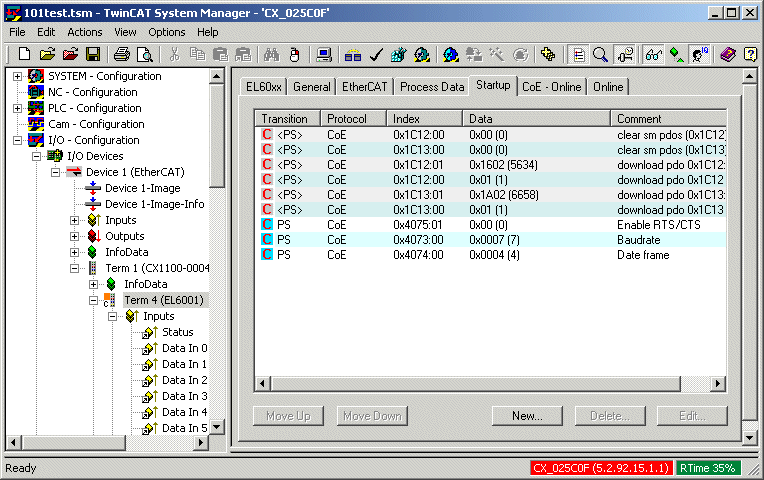Collapse the Term 4 (EL6001) node
Viewport: 764px width, 480px height.
coord(91,300)
